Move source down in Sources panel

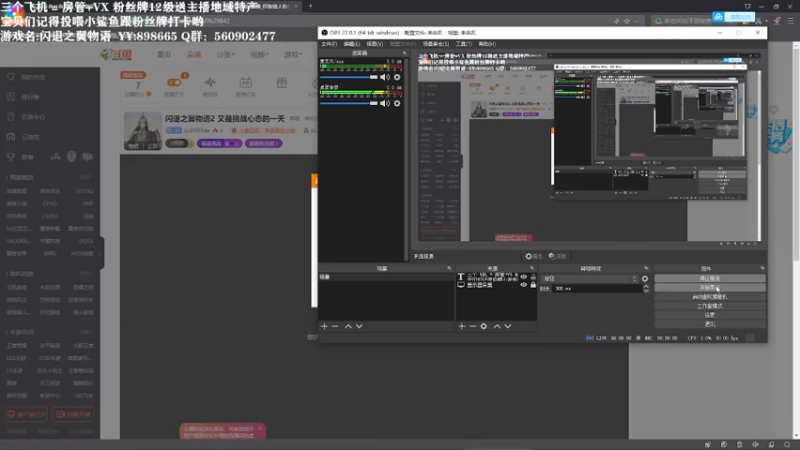pos(508,326)
